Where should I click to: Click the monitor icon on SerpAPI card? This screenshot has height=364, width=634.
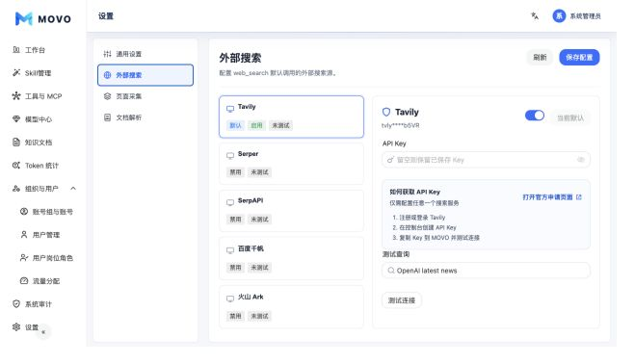tap(230, 202)
